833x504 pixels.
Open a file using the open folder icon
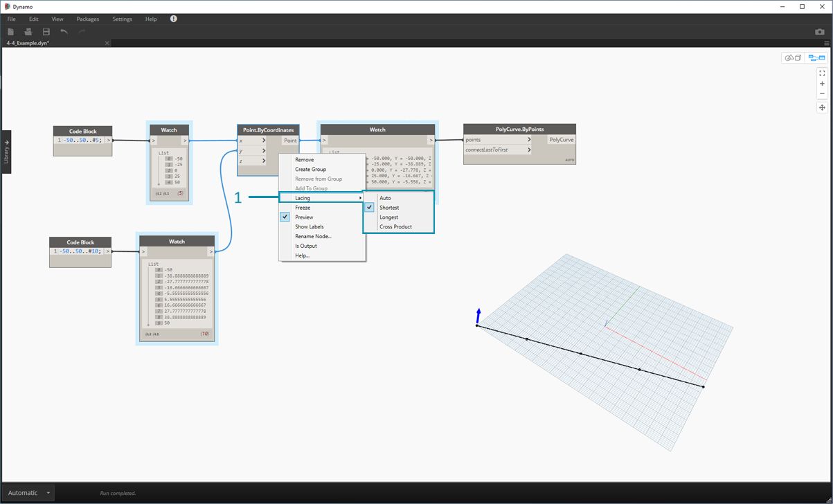pyautogui.click(x=28, y=31)
